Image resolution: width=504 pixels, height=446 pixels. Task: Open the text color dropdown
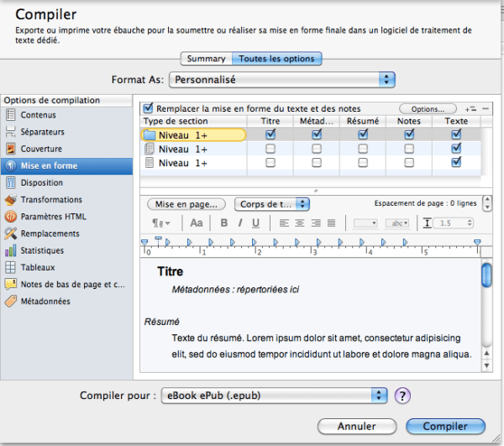[x=365, y=223]
